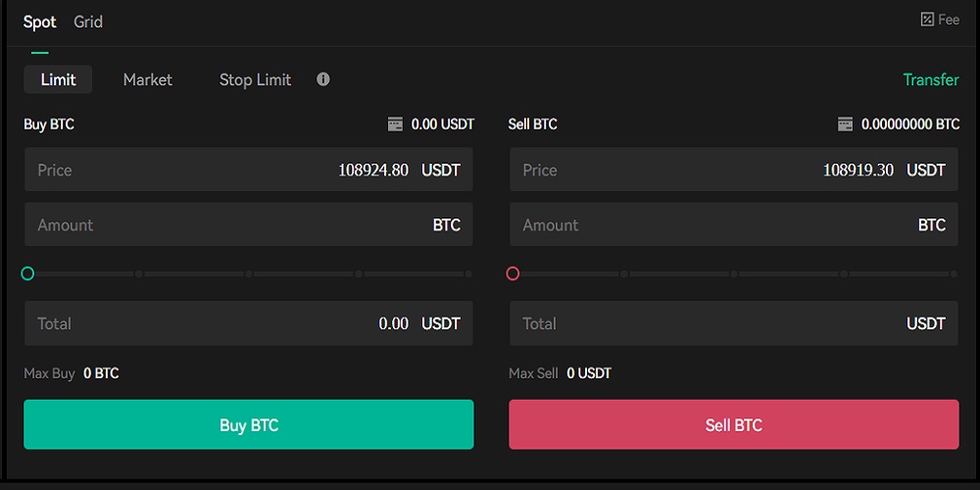Click the buy slider's green handle
980x490 pixels.
27,273
